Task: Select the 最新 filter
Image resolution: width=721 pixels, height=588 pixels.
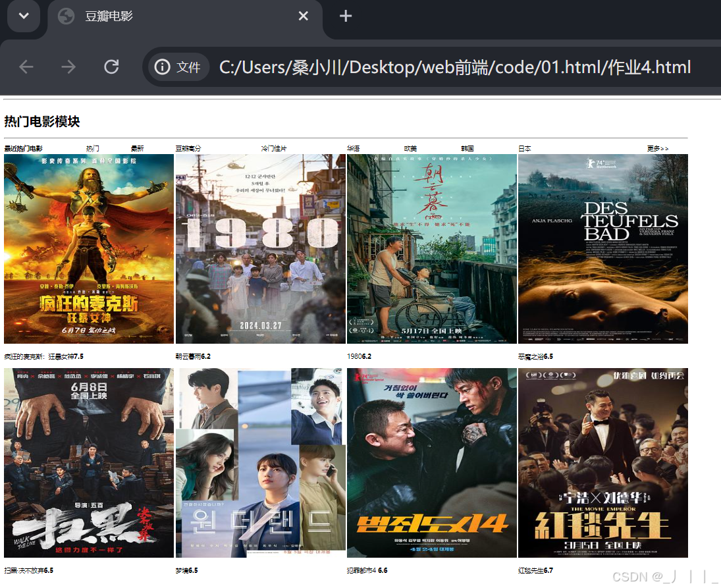Action: [137, 149]
